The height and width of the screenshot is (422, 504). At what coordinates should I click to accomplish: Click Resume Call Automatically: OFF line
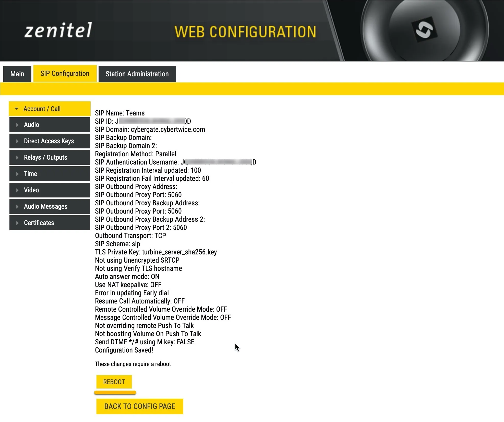(x=140, y=301)
